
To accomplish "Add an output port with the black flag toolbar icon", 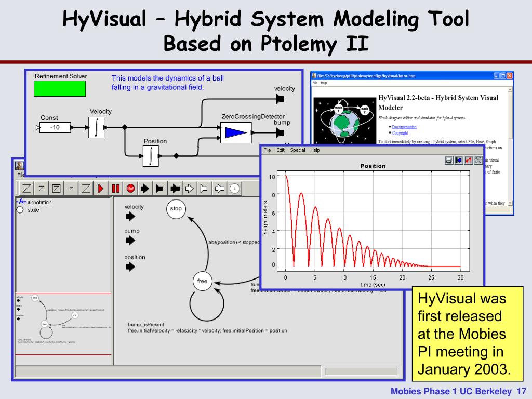I will 160,188.
